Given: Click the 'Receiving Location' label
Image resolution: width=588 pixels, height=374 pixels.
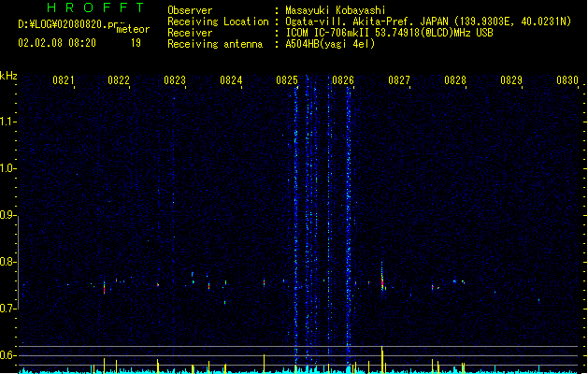Looking at the screenshot, I should pos(218,22).
